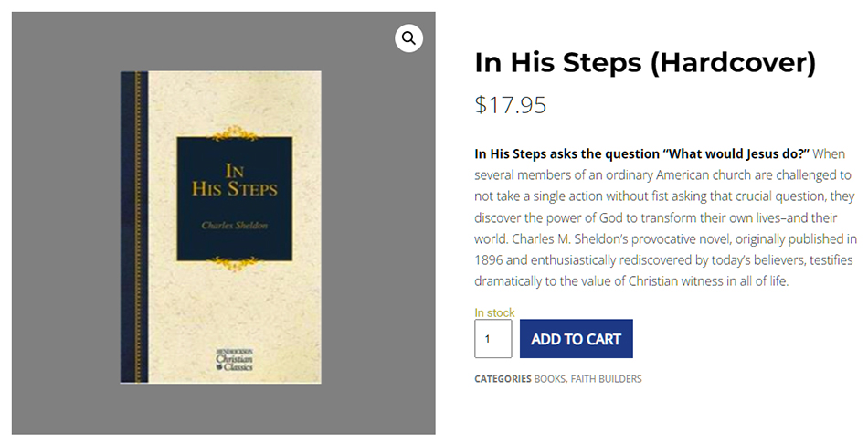Screen dimensions: 868x444
Task: Open the Books category link
Action: click(550, 379)
